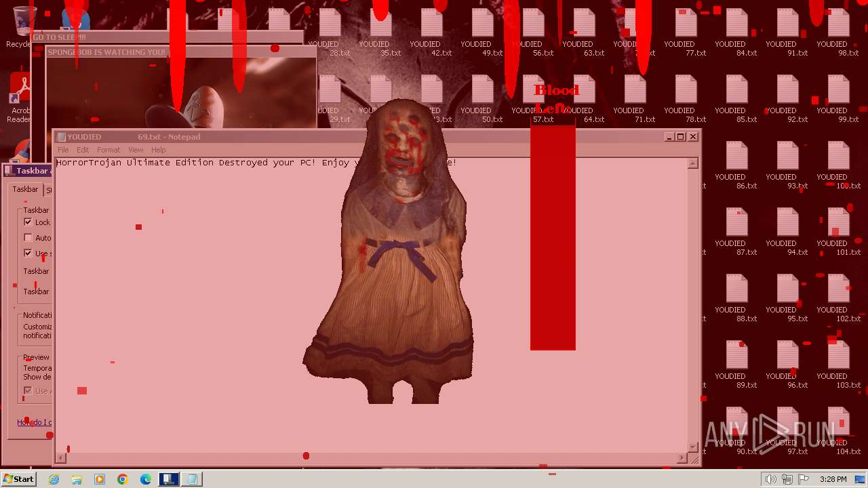Select the YOUDIED 101.txt desktop file

click(838, 232)
